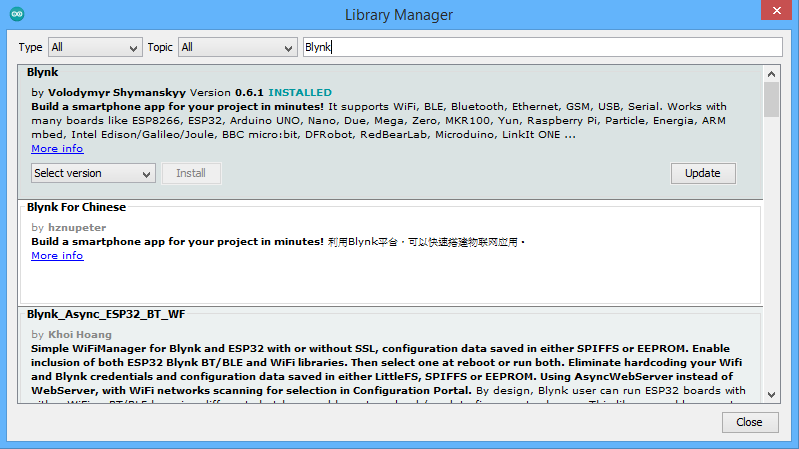
Task: Click the INSTALLED status label
Action: click(x=300, y=93)
